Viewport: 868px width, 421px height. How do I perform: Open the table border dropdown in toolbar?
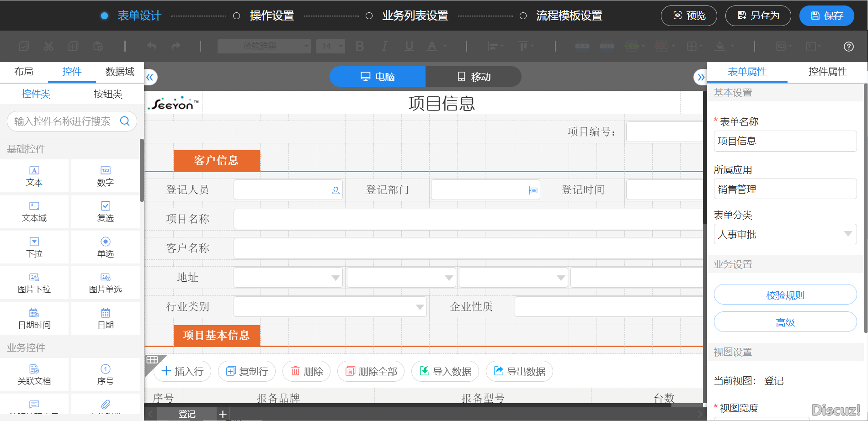pos(694,46)
